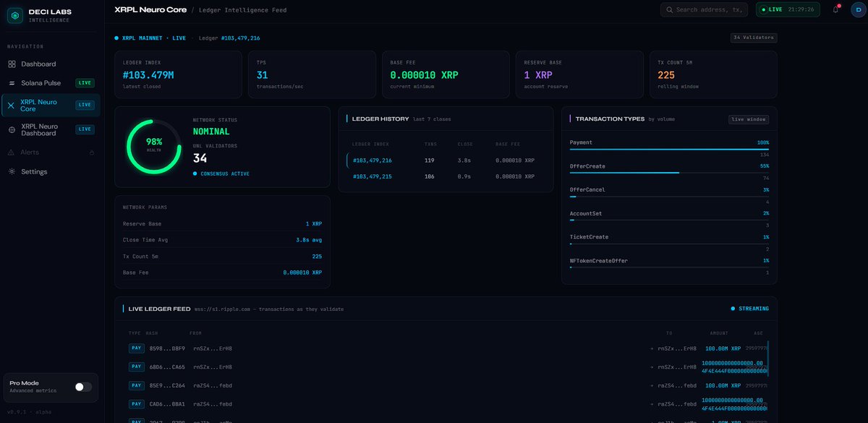The image size is (868, 423).
Task: Click the Dashboard grid icon
Action: click(12, 64)
